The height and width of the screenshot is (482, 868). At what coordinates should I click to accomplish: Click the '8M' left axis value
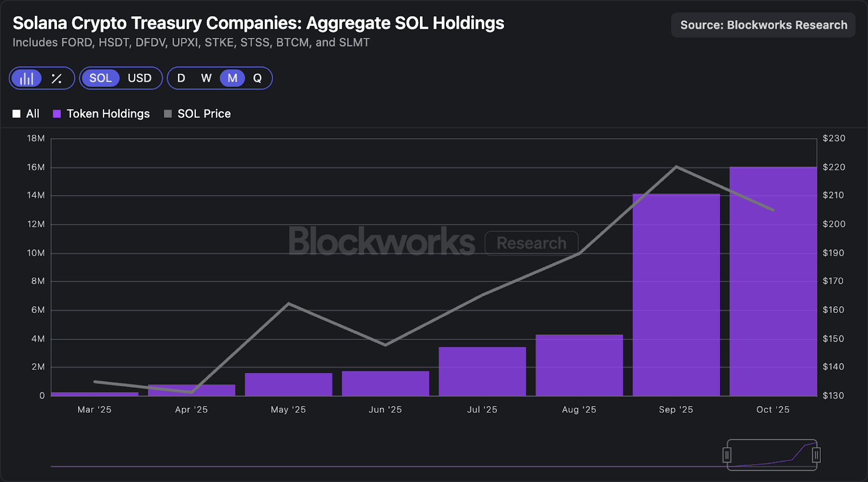(x=38, y=281)
